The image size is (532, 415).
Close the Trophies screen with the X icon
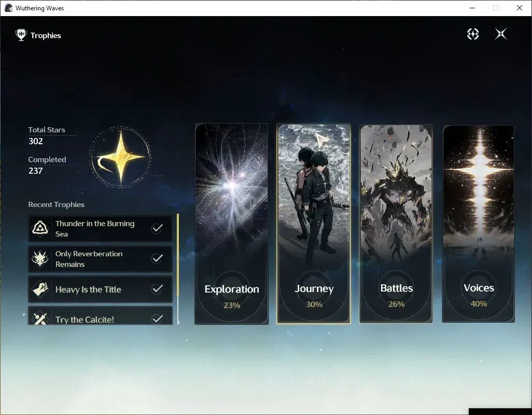[x=501, y=34]
